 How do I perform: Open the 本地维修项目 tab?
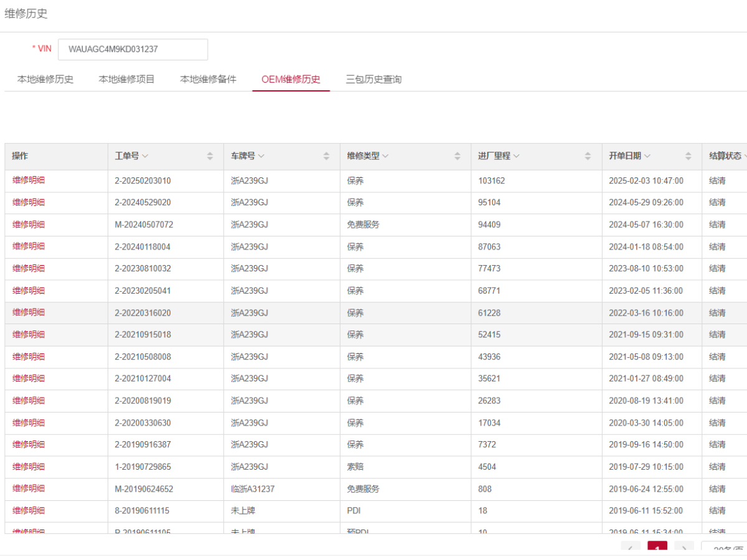[127, 79]
